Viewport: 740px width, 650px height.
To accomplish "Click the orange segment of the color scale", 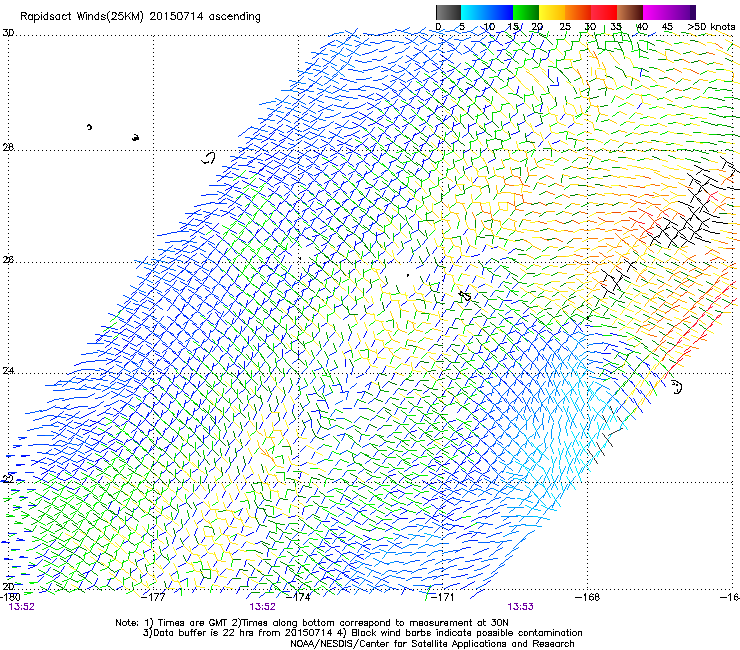I will pyautogui.click(x=578, y=12).
